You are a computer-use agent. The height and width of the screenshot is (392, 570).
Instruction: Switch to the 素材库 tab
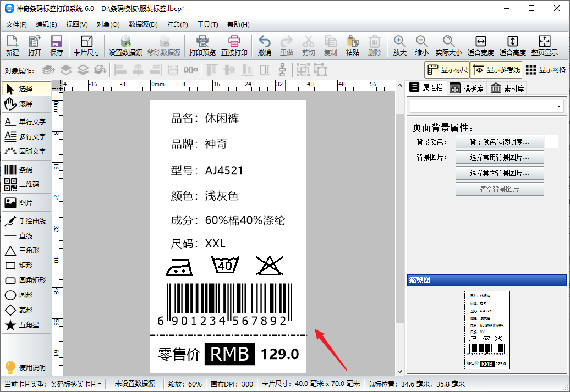507,88
